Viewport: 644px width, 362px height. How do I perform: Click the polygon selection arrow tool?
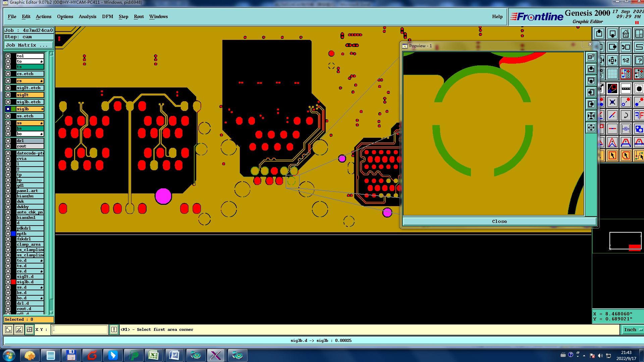point(626,156)
